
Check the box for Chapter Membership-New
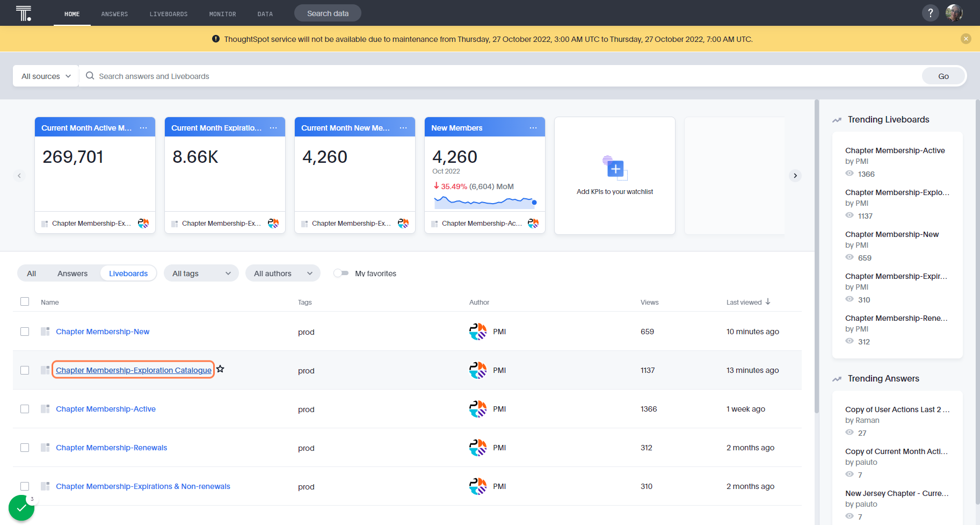click(x=25, y=332)
